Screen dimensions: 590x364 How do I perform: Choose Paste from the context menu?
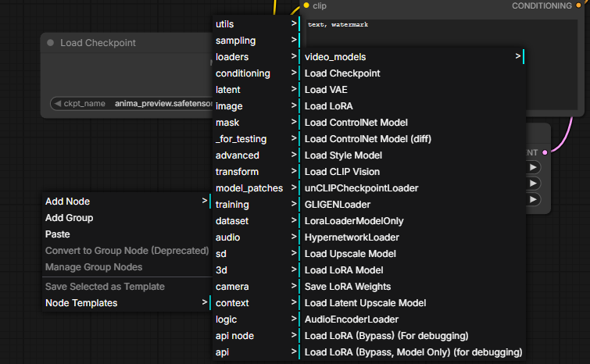click(x=58, y=234)
